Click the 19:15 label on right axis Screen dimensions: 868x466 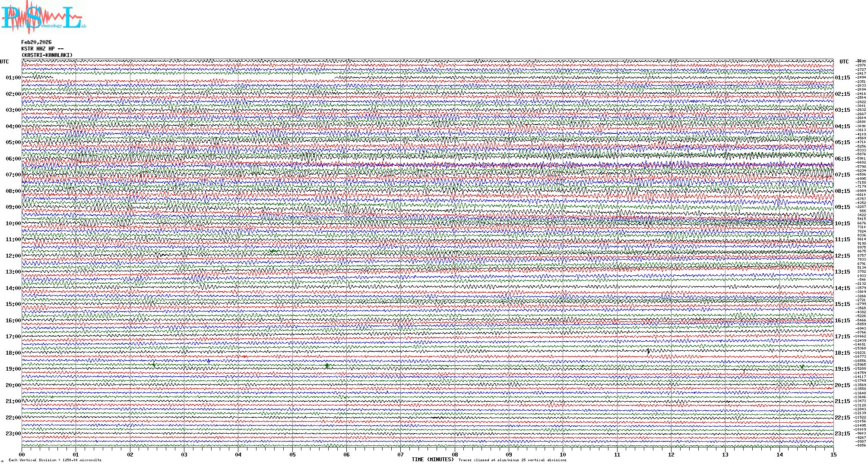(x=843, y=369)
